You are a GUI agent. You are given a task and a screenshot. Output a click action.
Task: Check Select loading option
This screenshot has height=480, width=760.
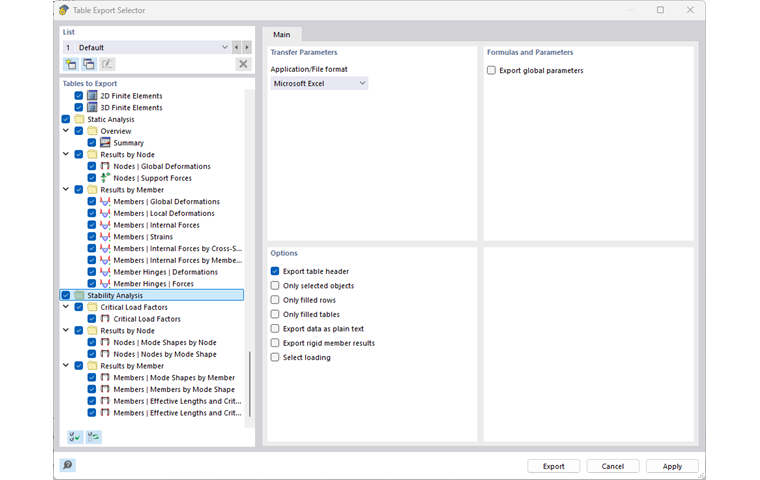(x=275, y=357)
